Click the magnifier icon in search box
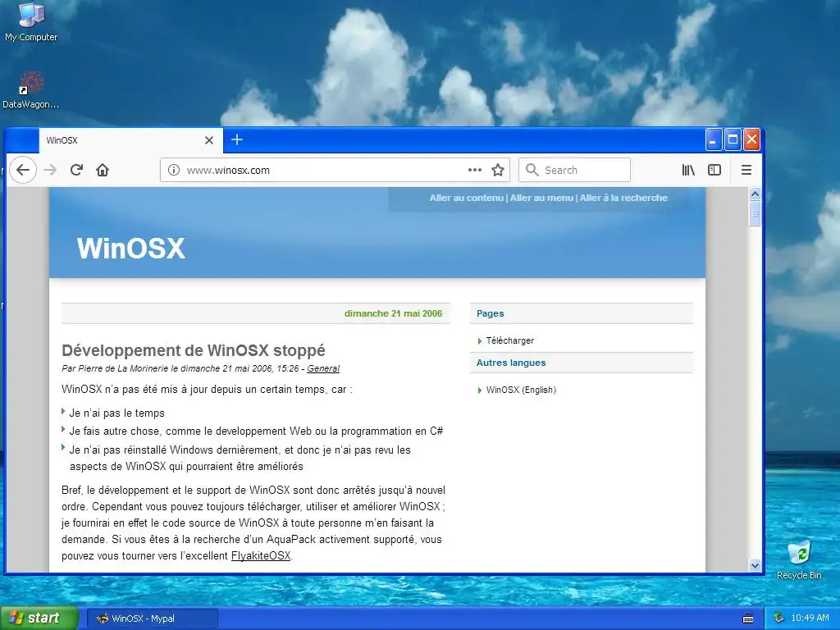 (532, 171)
